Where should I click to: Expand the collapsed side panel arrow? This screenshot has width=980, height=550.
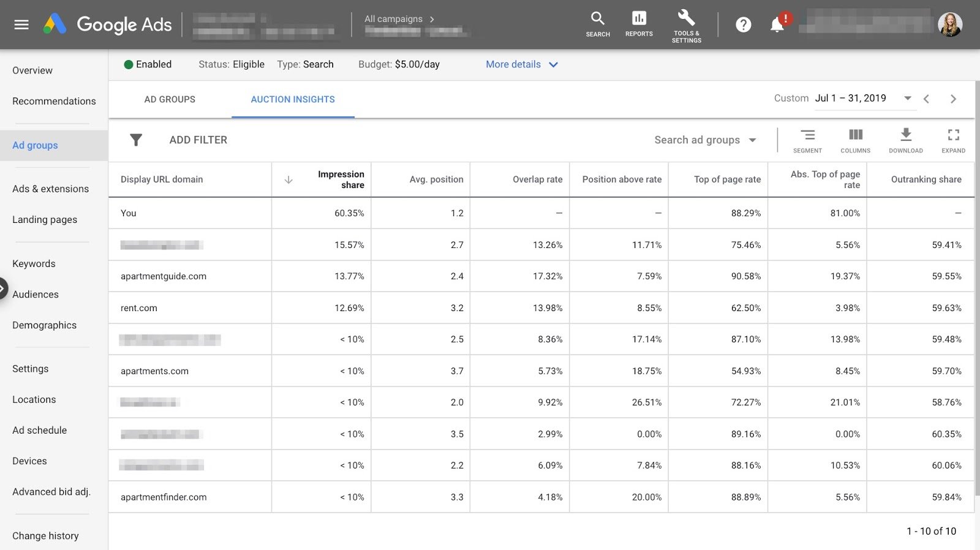(x=3, y=288)
